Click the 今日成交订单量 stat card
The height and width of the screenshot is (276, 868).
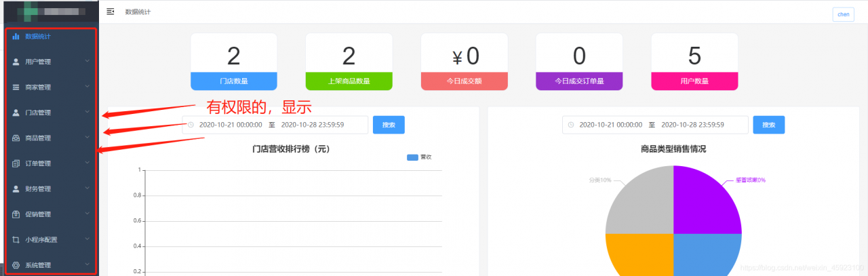tap(579, 62)
